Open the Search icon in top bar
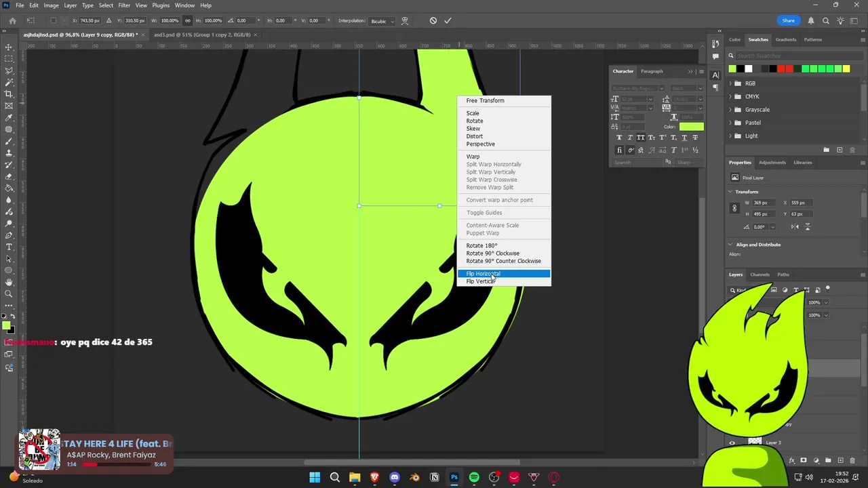Viewport: 868px width, 488px height. click(x=825, y=20)
